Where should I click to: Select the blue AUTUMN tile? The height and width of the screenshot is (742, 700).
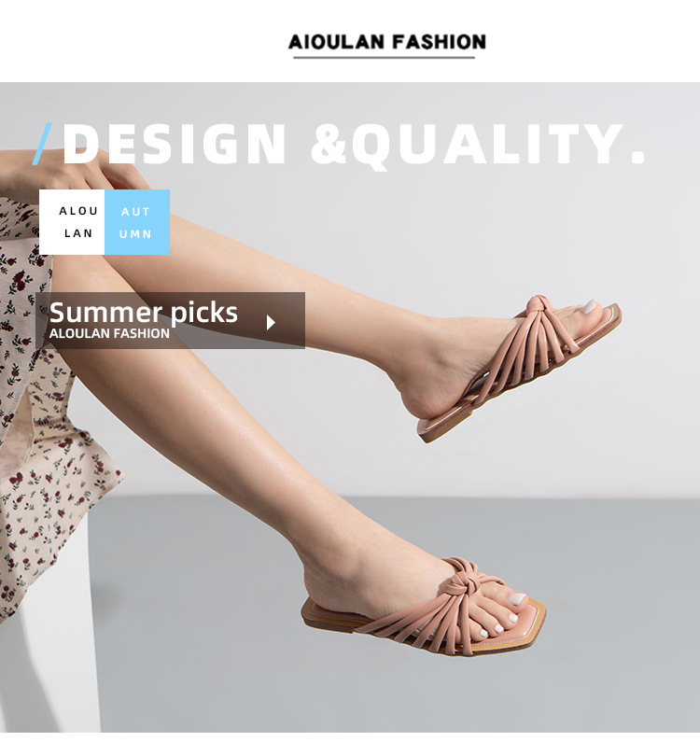pyautogui.click(x=137, y=222)
